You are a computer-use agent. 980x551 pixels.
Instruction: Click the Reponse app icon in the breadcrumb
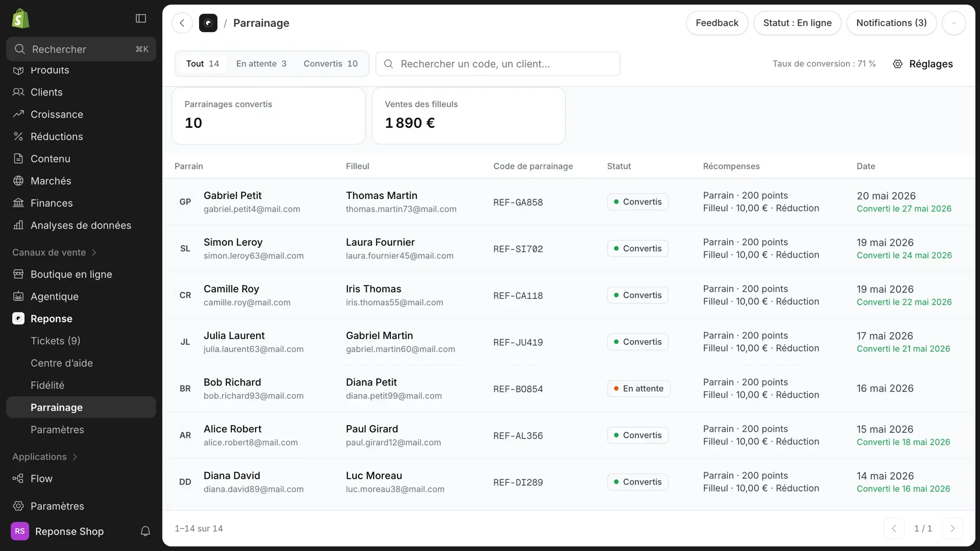coord(208,23)
